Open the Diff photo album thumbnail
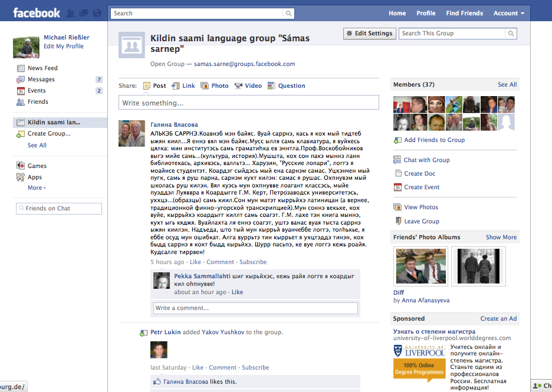 click(420, 266)
